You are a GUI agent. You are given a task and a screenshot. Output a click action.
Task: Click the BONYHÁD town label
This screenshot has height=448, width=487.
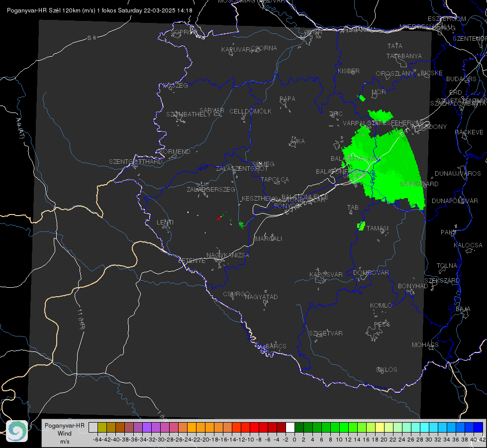pos(413,286)
